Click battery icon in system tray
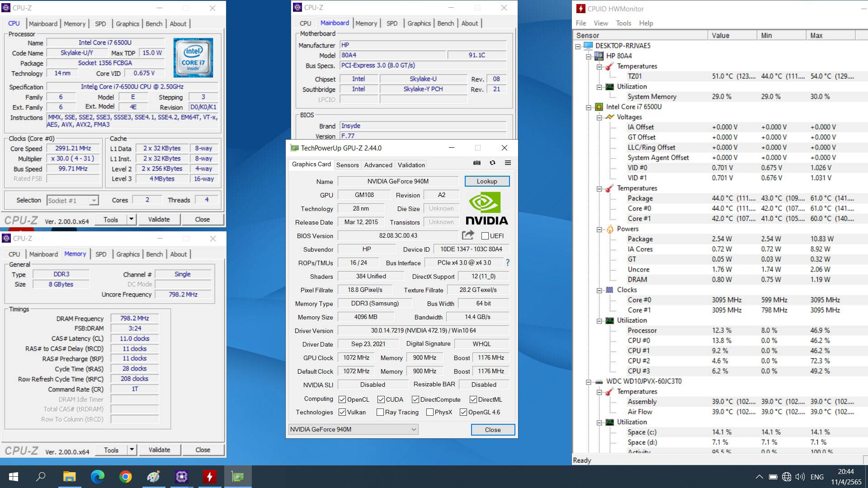 (773, 477)
